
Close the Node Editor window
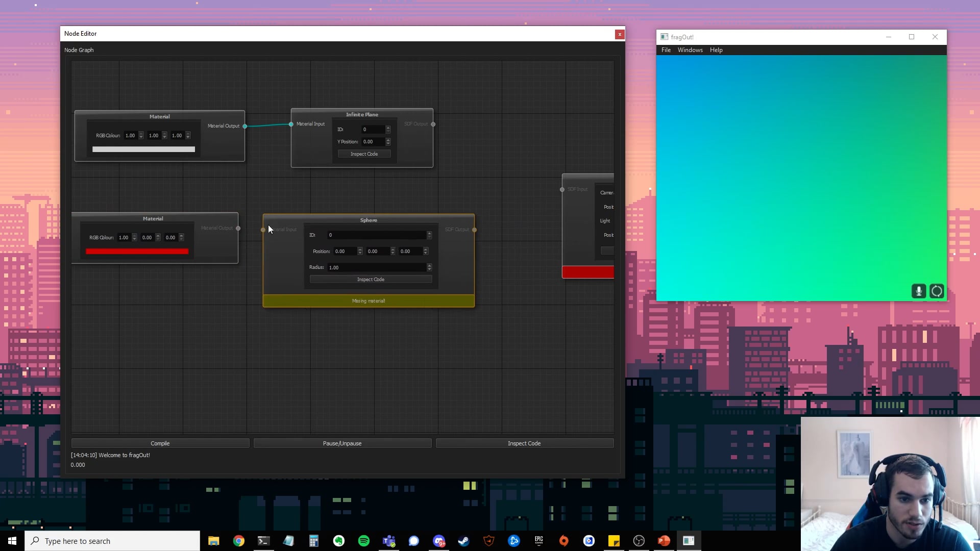(x=620, y=34)
